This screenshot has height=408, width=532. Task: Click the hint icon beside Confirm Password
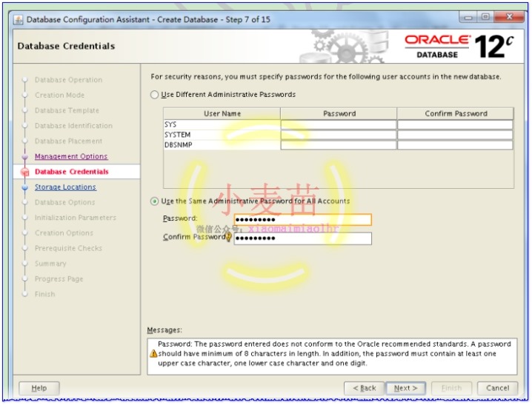[x=229, y=237]
